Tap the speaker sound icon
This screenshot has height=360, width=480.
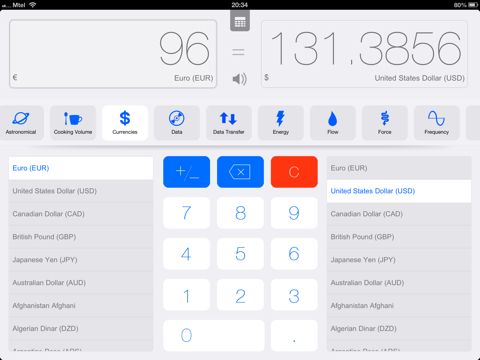pyautogui.click(x=239, y=79)
